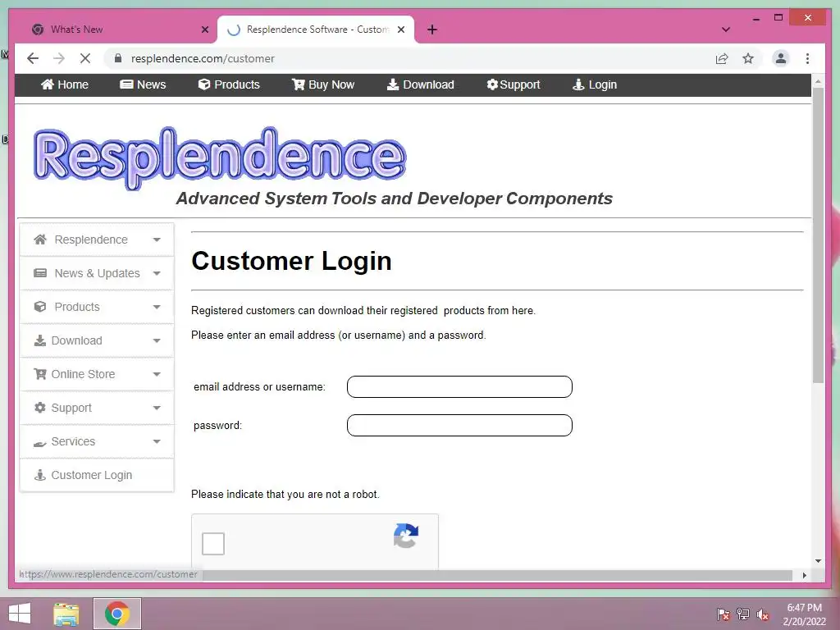
Task: Expand the sidebar Products dropdown arrow
Action: tap(157, 307)
